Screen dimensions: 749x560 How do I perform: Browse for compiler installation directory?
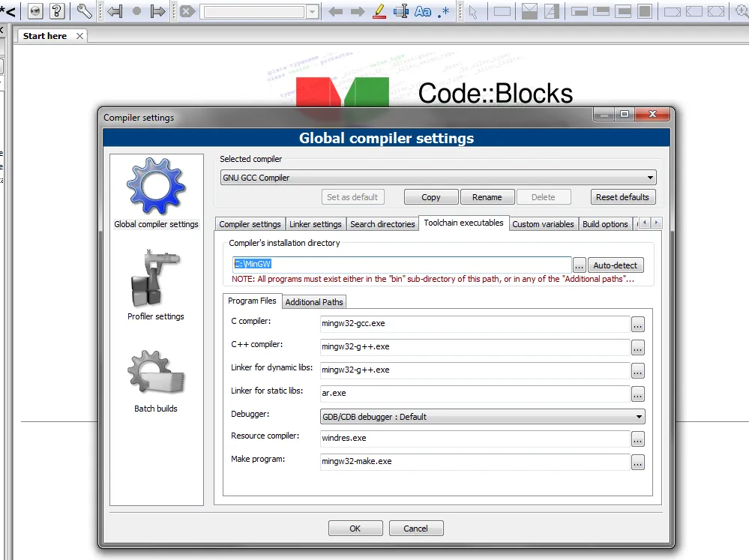click(x=579, y=265)
